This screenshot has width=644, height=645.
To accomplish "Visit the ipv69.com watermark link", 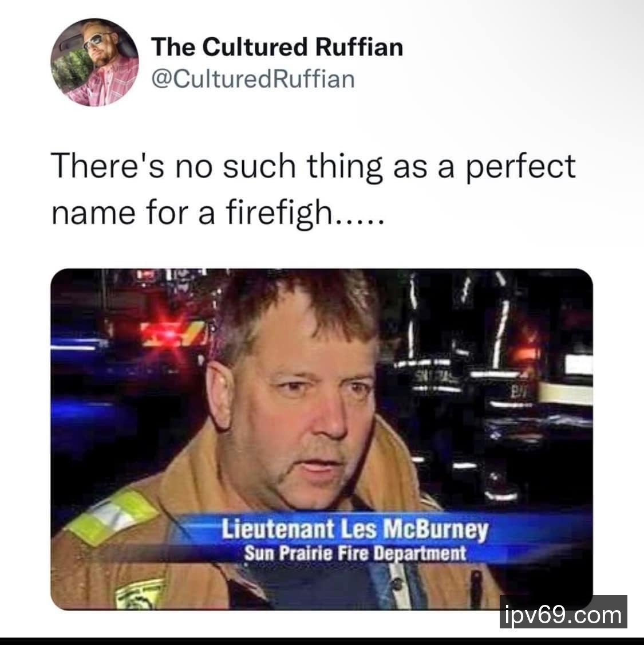I will 563,615.
